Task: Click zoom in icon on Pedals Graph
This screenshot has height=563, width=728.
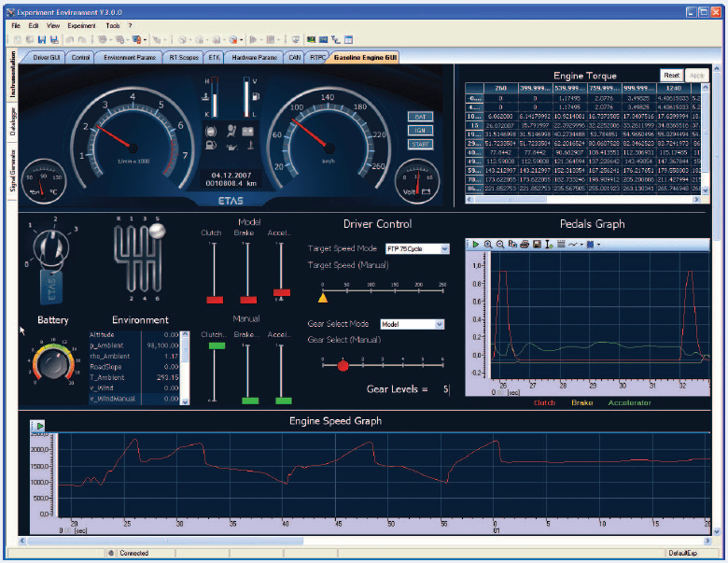Action: click(x=488, y=245)
